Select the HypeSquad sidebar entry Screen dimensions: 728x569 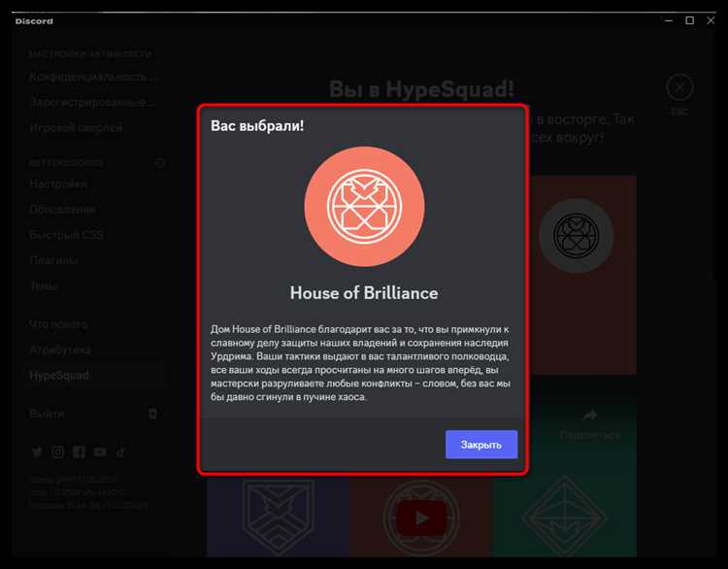coord(94,376)
